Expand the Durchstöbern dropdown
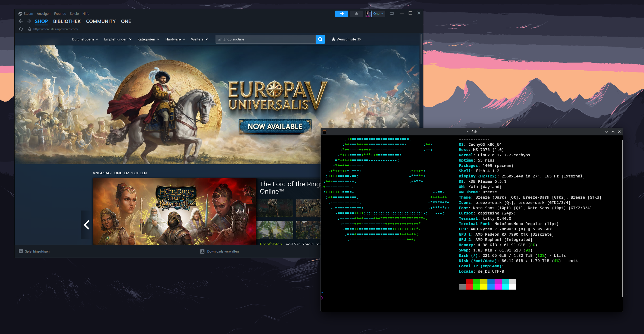Screen dimensions: 644x334 click(85, 39)
